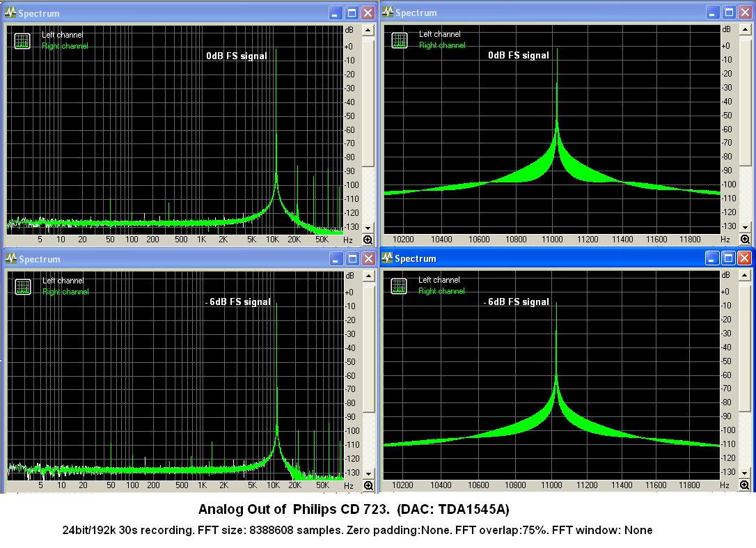756x548 pixels.
Task: Click the -130 dB label in top-left window
Action: [x=351, y=227]
